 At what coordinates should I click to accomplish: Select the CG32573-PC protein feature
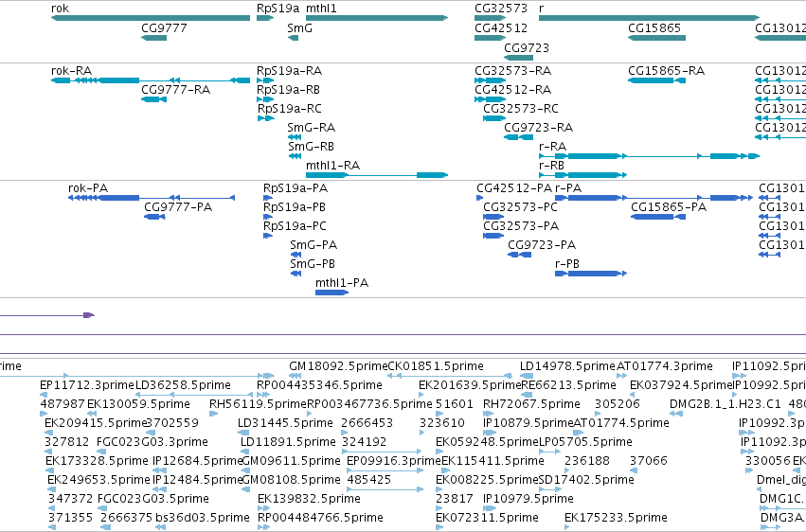tap(493, 217)
